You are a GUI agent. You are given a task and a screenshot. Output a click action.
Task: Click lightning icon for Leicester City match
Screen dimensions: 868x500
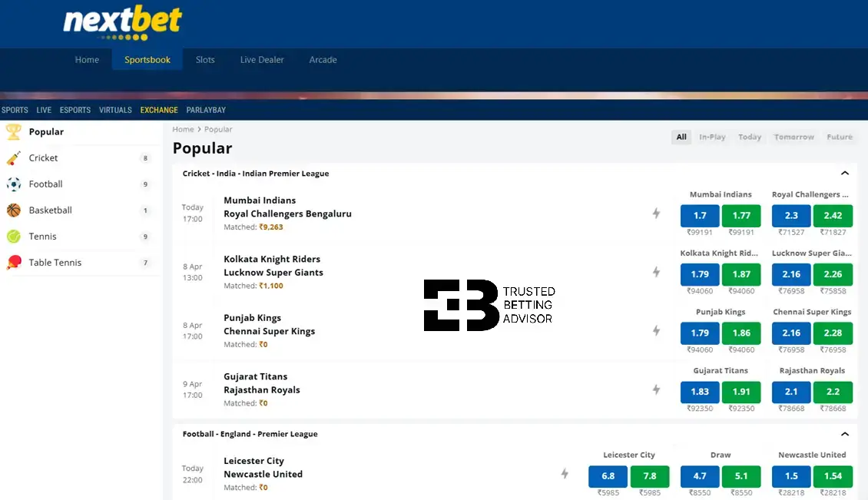click(564, 473)
